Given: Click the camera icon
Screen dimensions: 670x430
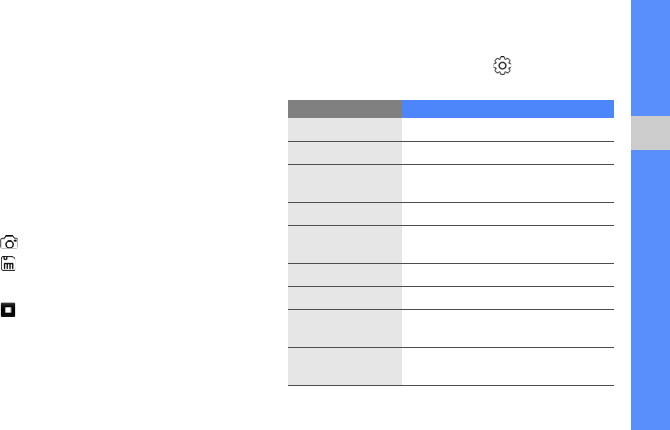Looking at the screenshot, I should [x=10, y=242].
